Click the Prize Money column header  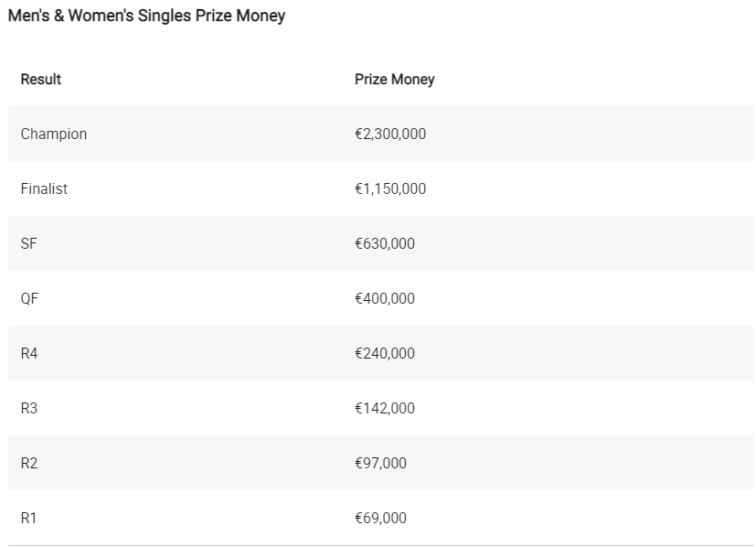[x=394, y=80]
